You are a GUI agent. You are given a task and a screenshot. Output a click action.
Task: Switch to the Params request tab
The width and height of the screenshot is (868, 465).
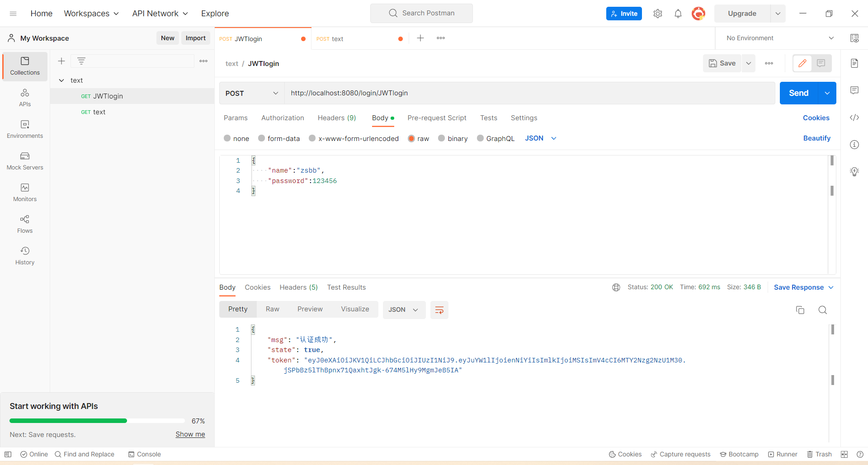(x=236, y=118)
